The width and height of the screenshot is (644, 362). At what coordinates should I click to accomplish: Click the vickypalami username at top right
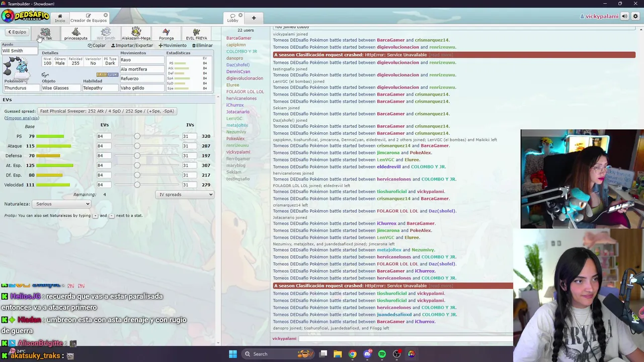point(601,17)
